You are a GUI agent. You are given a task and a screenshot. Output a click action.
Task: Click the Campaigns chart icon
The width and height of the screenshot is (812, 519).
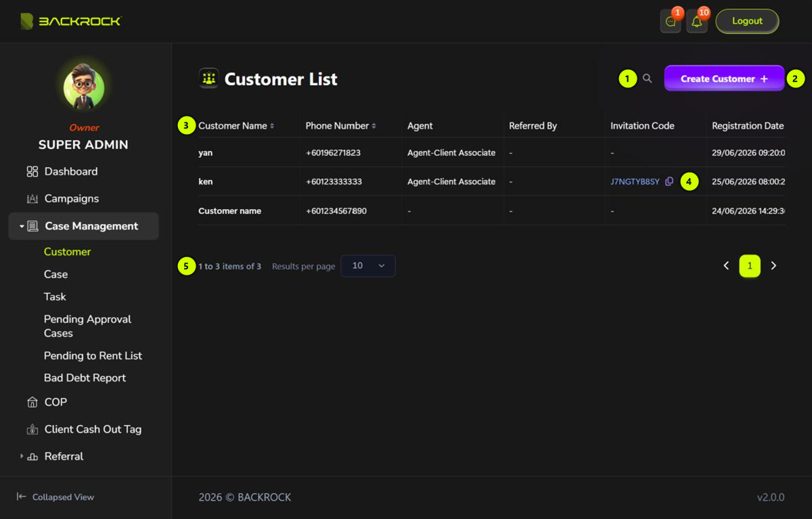(x=32, y=199)
